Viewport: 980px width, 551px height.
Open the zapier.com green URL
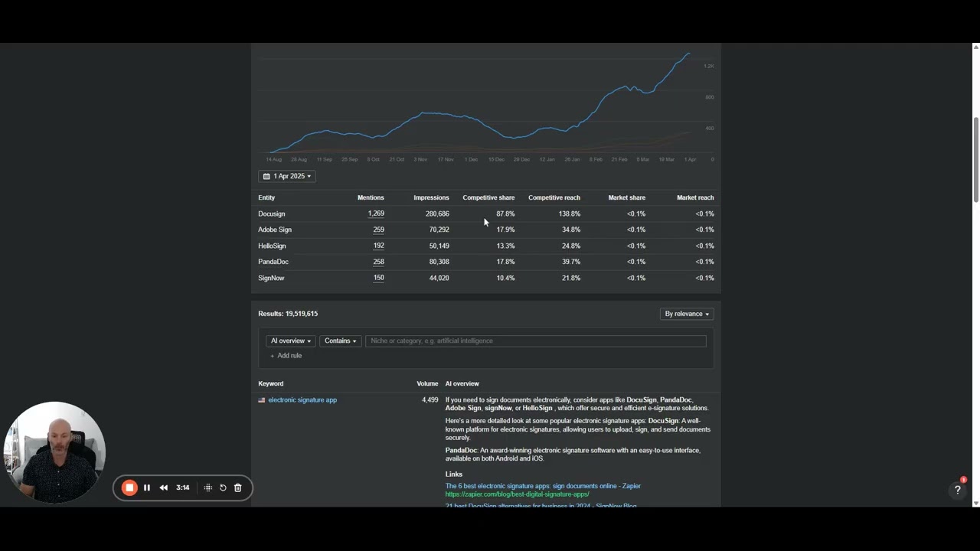[x=517, y=494]
